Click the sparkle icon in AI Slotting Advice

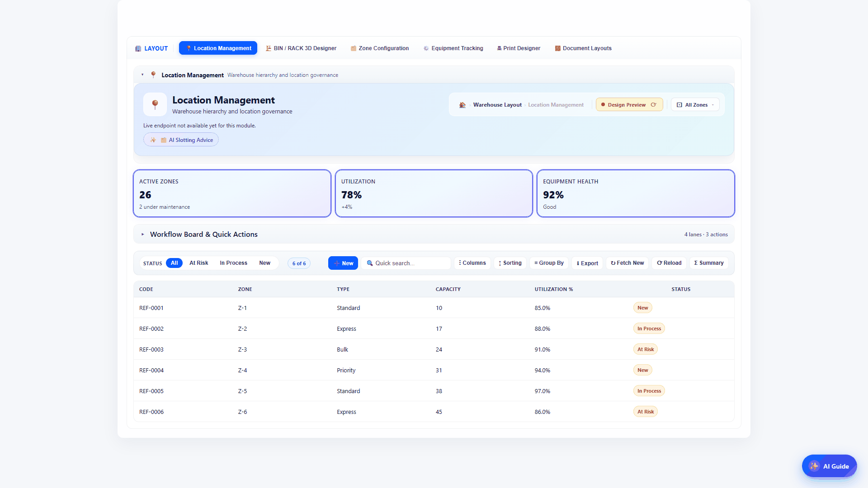tap(153, 140)
